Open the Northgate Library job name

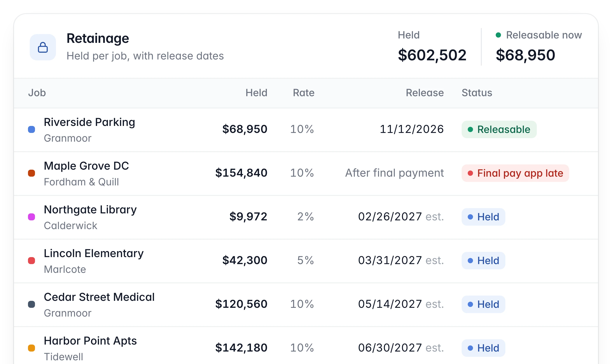pyautogui.click(x=90, y=210)
